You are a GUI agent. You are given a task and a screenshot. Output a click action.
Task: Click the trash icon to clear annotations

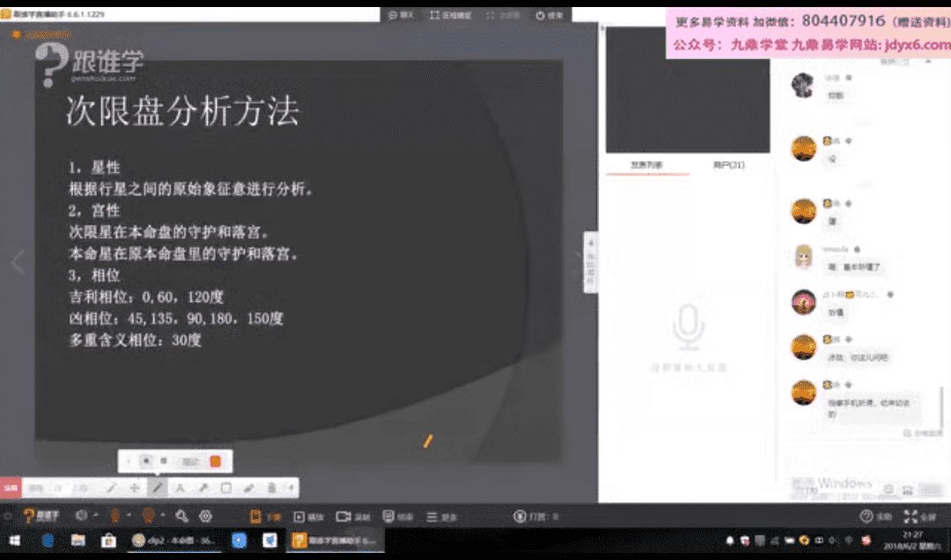(271, 487)
